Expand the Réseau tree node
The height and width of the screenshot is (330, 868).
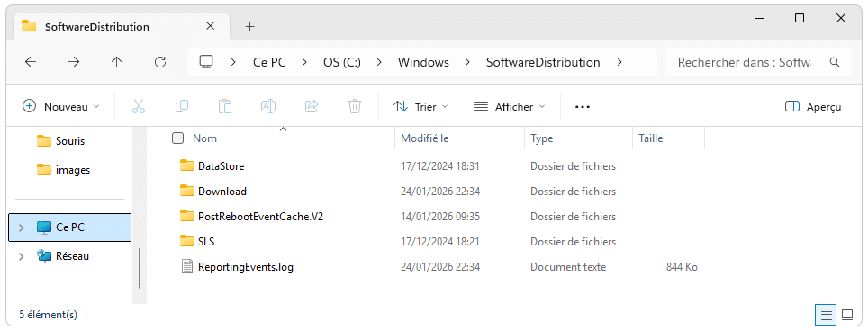[x=21, y=256]
